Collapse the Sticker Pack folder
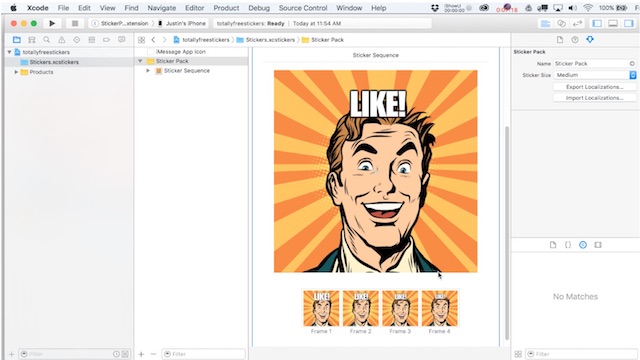 [140, 61]
